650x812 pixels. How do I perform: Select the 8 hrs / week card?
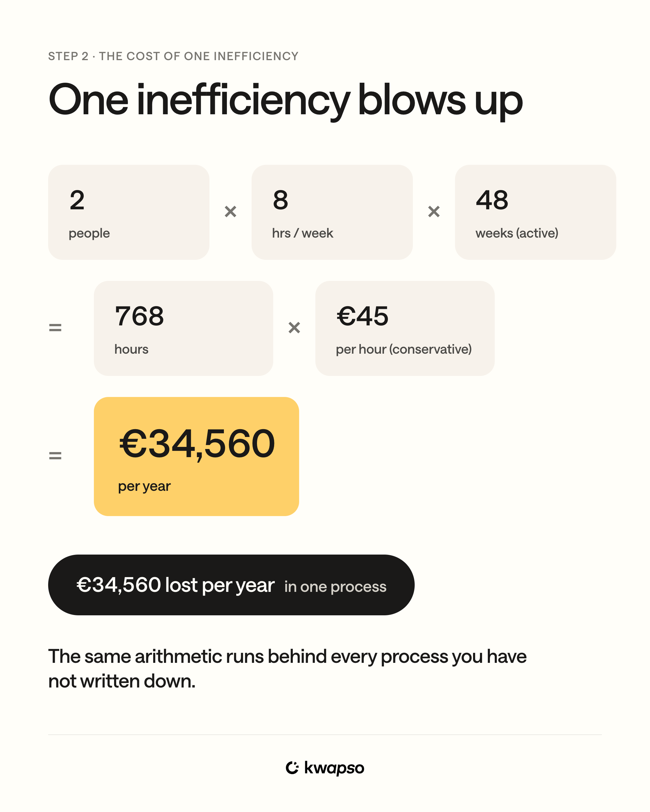(332, 212)
